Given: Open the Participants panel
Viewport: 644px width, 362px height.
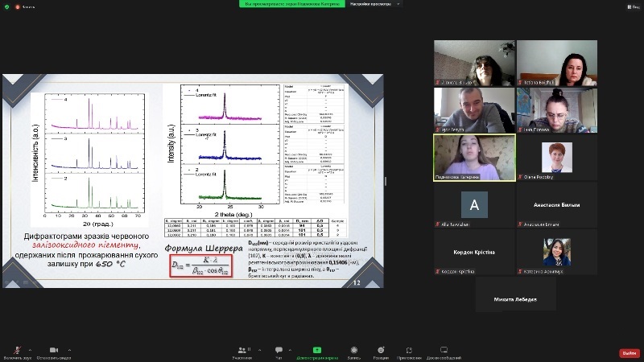Looking at the screenshot, I should coord(242,352).
